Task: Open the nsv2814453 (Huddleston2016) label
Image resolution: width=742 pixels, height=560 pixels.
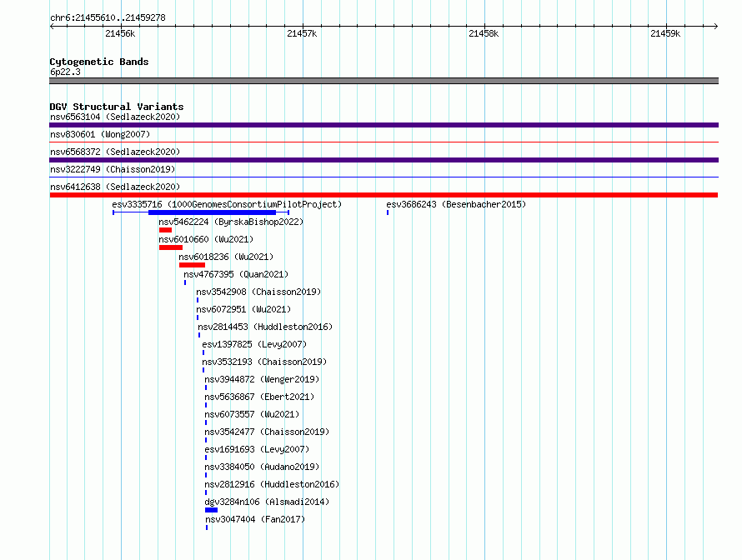Action: click(x=265, y=327)
